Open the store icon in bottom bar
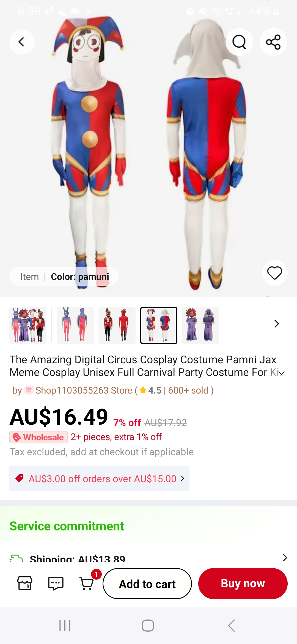The image size is (297, 644). (x=25, y=583)
